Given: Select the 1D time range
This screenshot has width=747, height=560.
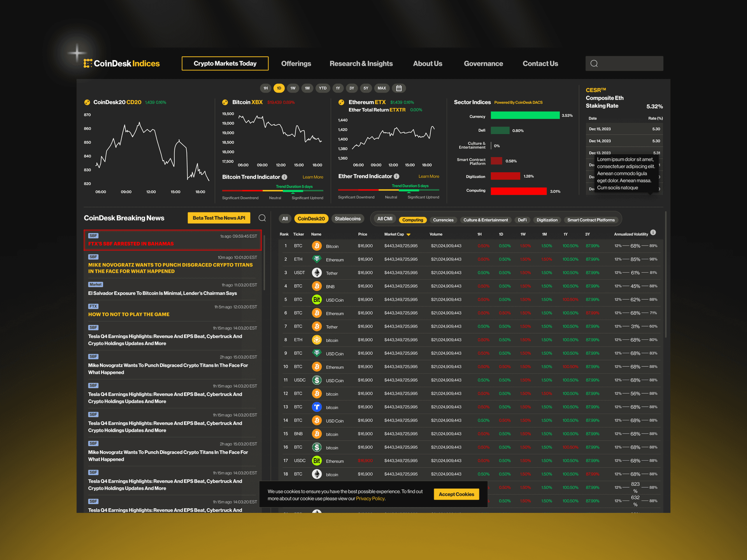Looking at the screenshot, I should point(279,88).
